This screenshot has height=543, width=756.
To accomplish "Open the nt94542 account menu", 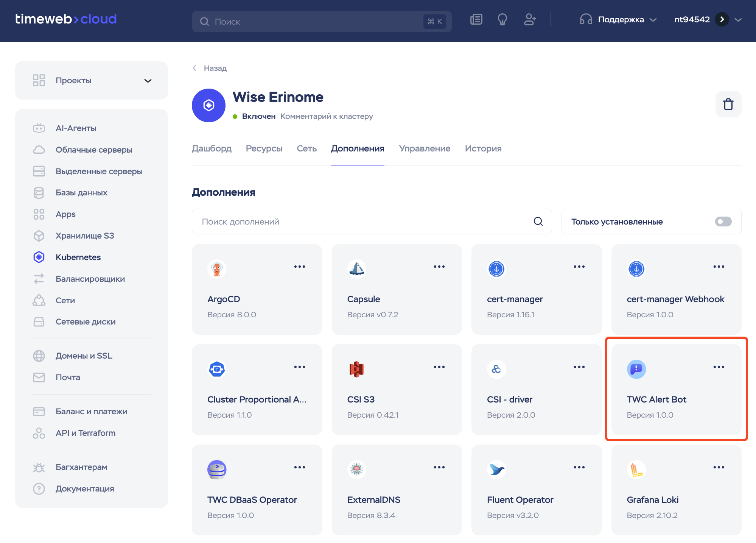I will [708, 19].
